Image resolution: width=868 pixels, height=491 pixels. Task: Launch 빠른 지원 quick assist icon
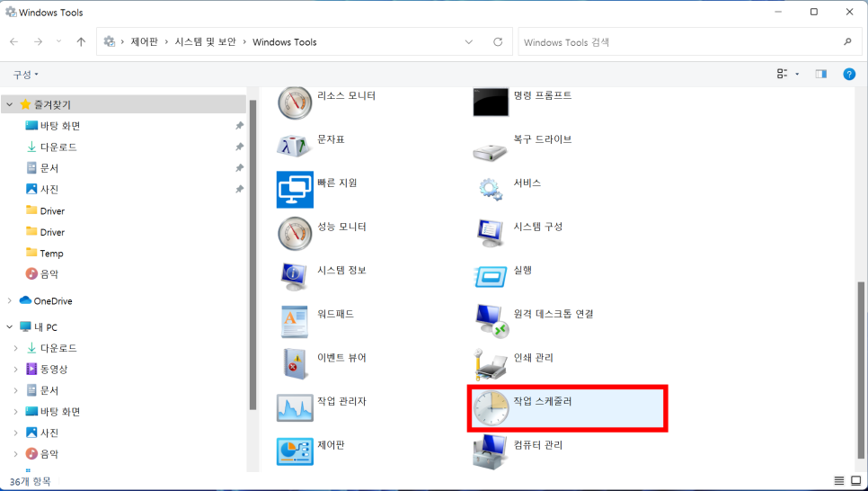(x=295, y=190)
